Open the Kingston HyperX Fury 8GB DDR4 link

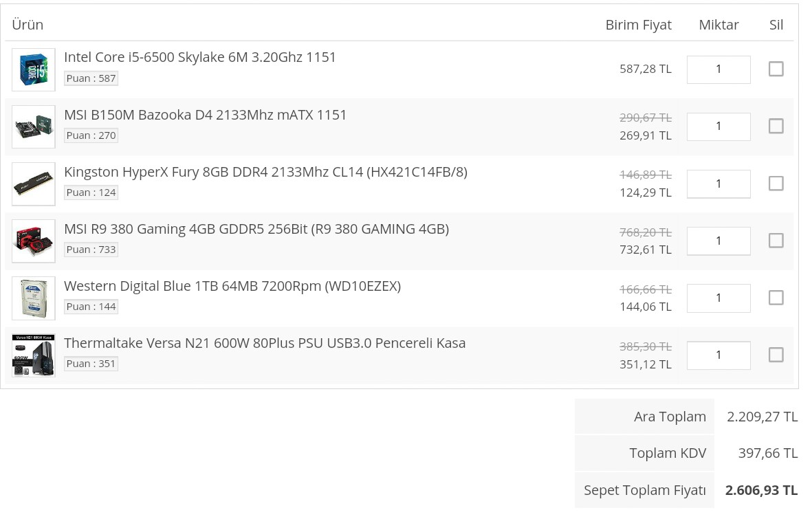click(x=265, y=172)
